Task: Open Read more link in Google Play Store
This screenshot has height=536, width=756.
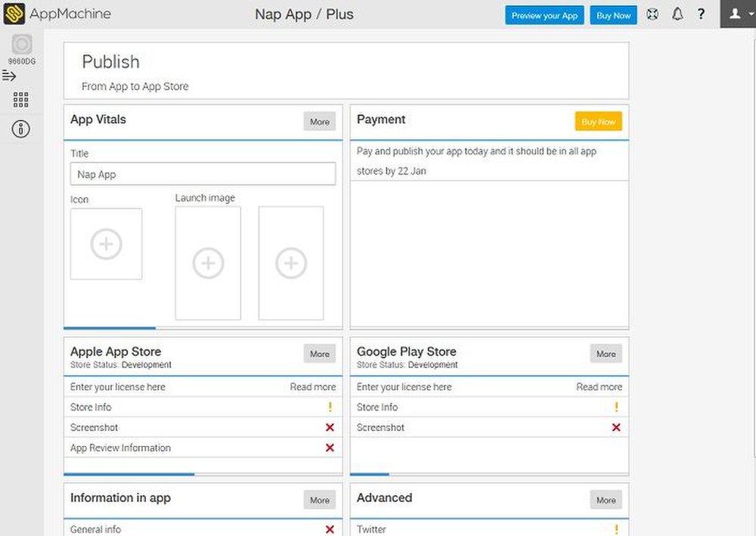Action: point(599,387)
